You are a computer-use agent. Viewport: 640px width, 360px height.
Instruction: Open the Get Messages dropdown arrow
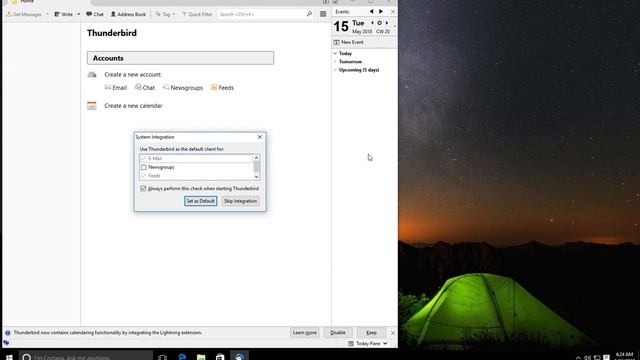pyautogui.click(x=47, y=14)
